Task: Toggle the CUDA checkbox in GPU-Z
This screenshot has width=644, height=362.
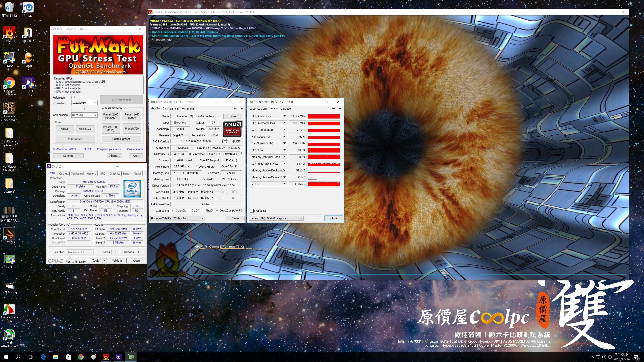Action: (x=189, y=211)
